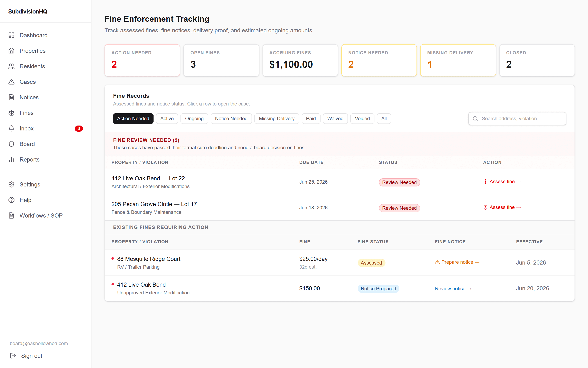Click shield icon beside Assess fine for Lot 22
The image size is (588, 368).
486,182
